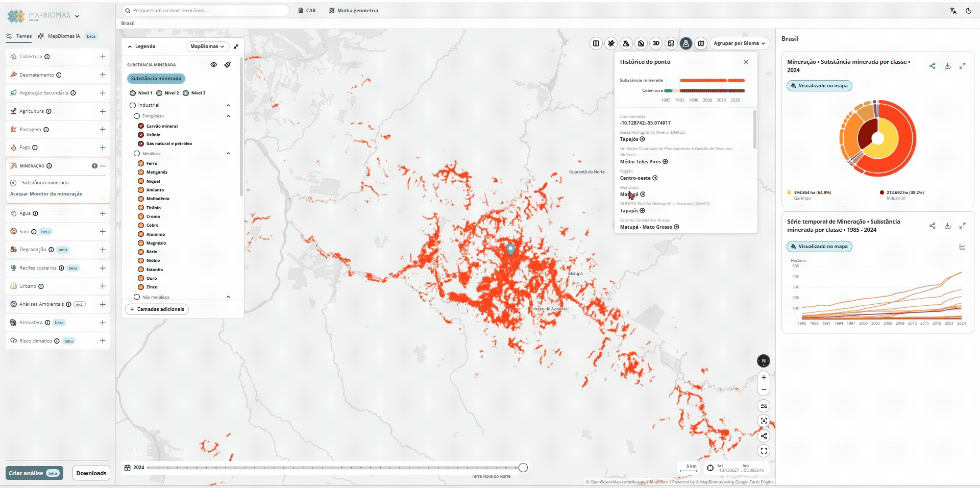Share the time series chart
Viewport: 980px width, 488px height.
tap(932, 226)
